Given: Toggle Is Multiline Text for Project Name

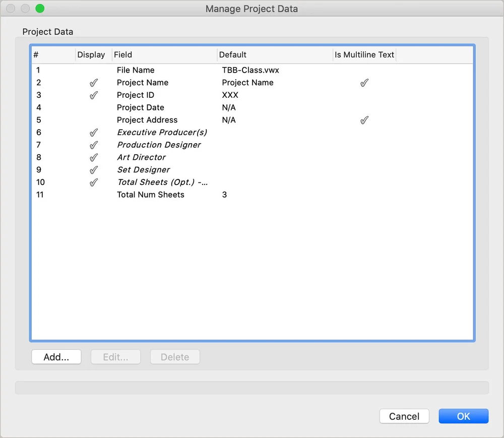Looking at the screenshot, I should pos(364,82).
